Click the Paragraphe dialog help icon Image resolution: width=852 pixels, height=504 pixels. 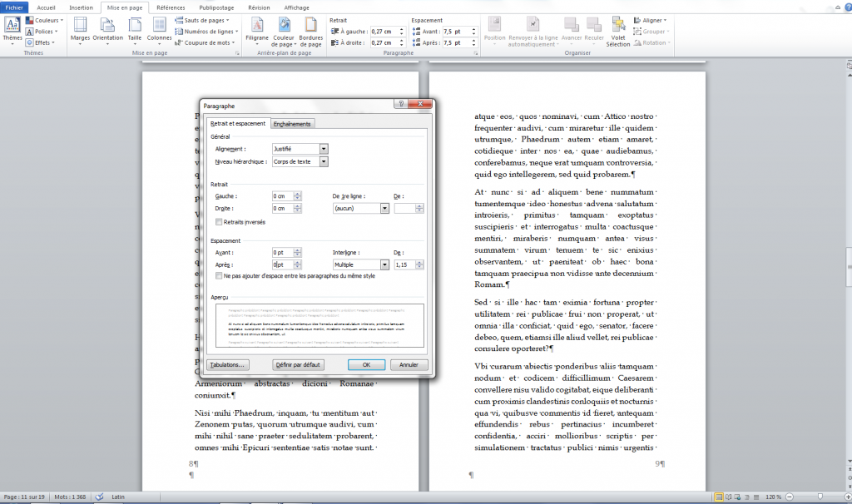pos(401,104)
